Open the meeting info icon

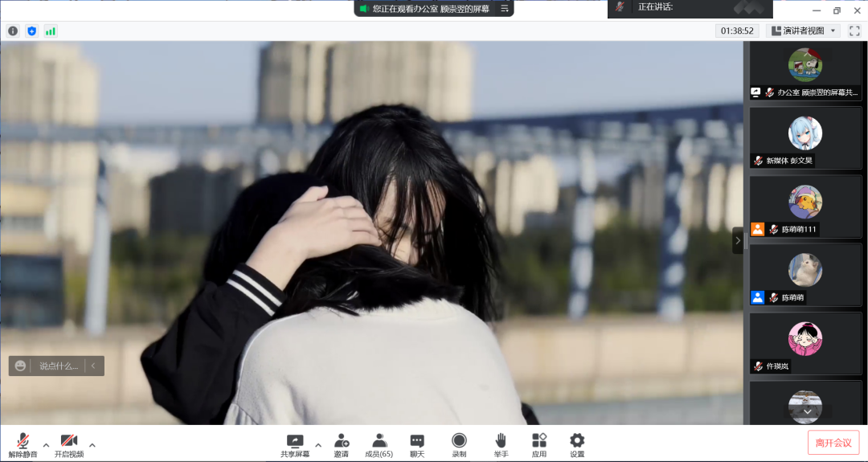13,31
